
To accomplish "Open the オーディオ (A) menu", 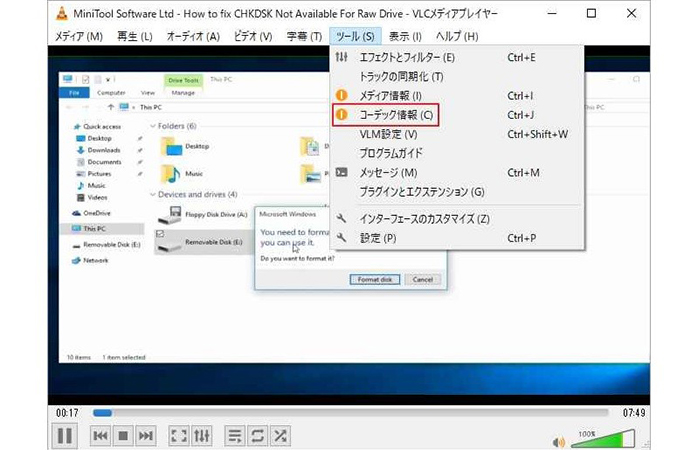I will coord(193,36).
